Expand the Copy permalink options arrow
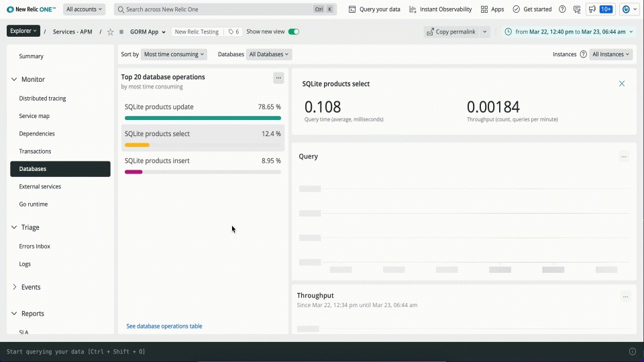 tap(484, 32)
